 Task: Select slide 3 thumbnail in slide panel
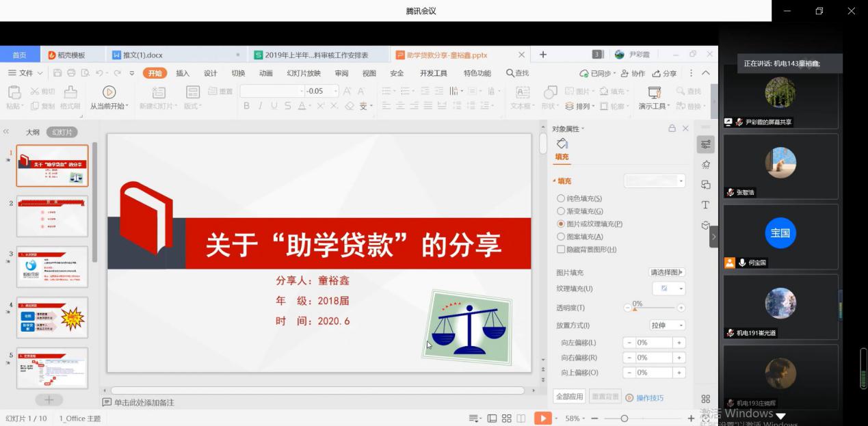(53, 267)
